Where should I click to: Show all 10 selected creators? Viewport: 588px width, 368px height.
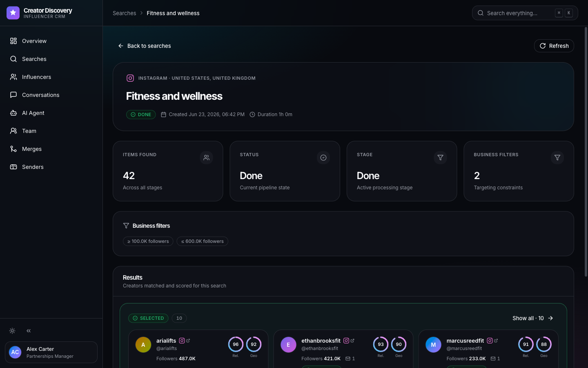tap(533, 318)
